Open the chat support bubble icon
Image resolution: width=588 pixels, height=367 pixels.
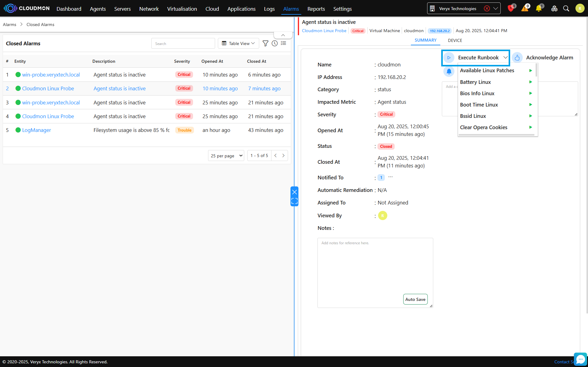(x=580, y=359)
